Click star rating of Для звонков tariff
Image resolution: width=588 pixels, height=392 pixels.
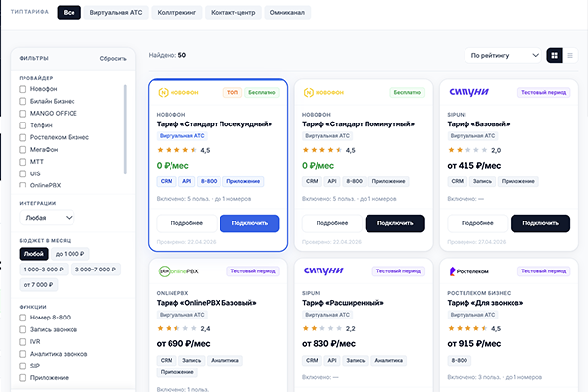(467, 328)
